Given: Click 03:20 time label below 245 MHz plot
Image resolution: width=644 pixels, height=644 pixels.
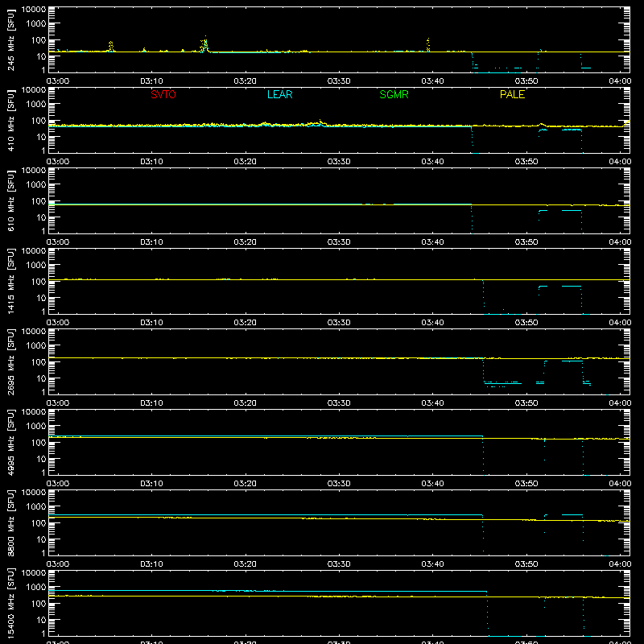Looking at the screenshot, I should pyautogui.click(x=246, y=81).
